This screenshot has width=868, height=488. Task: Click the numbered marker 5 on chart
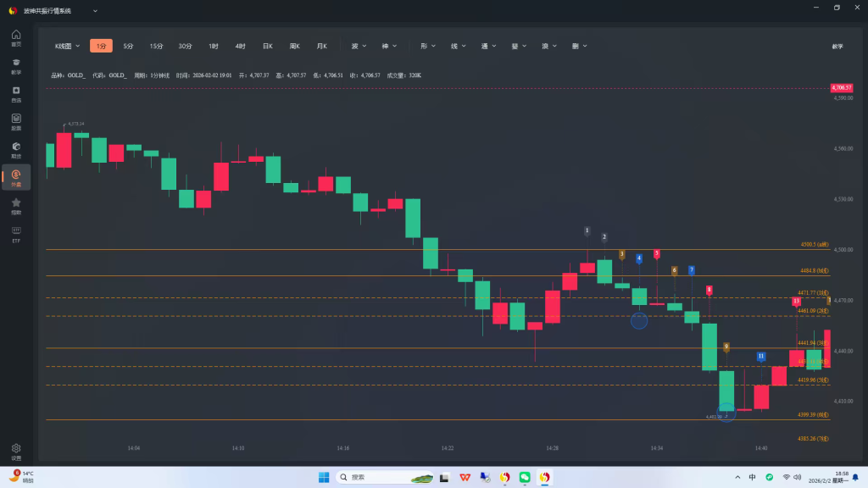click(657, 253)
